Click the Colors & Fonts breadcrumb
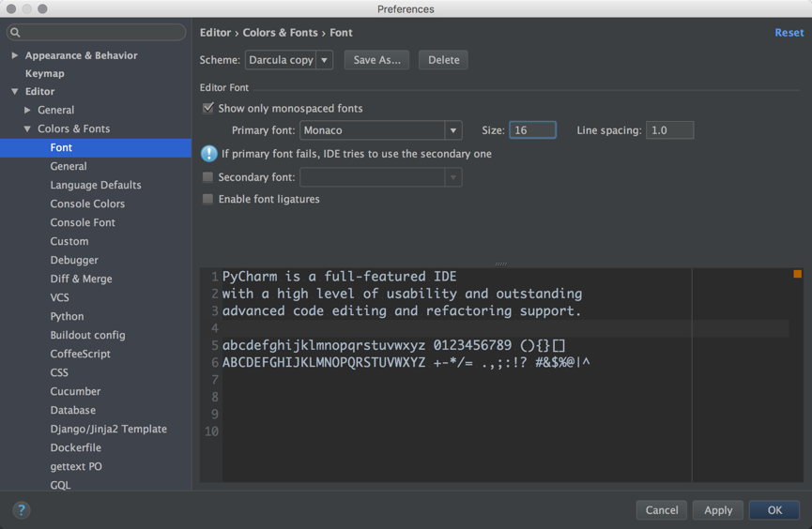The width and height of the screenshot is (812, 529). [x=280, y=33]
